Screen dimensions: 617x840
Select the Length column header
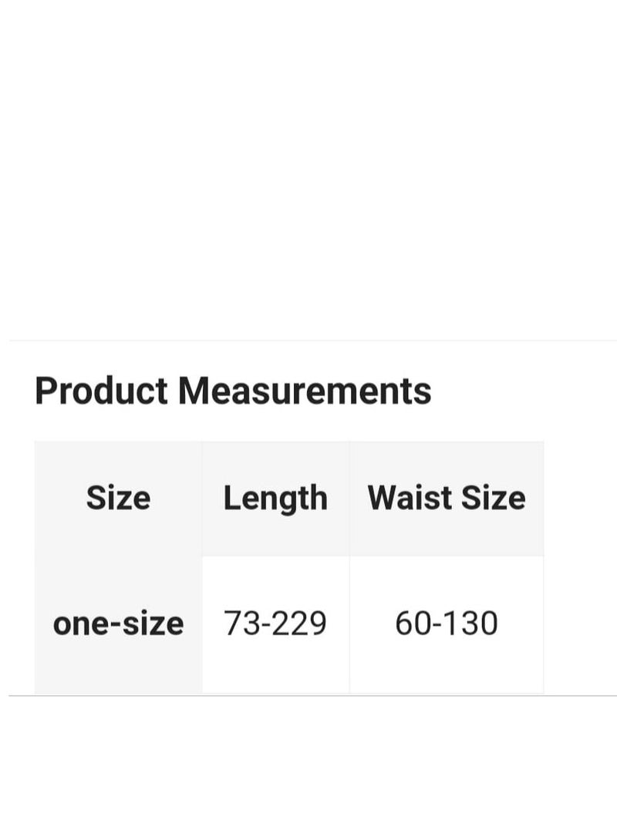click(275, 498)
